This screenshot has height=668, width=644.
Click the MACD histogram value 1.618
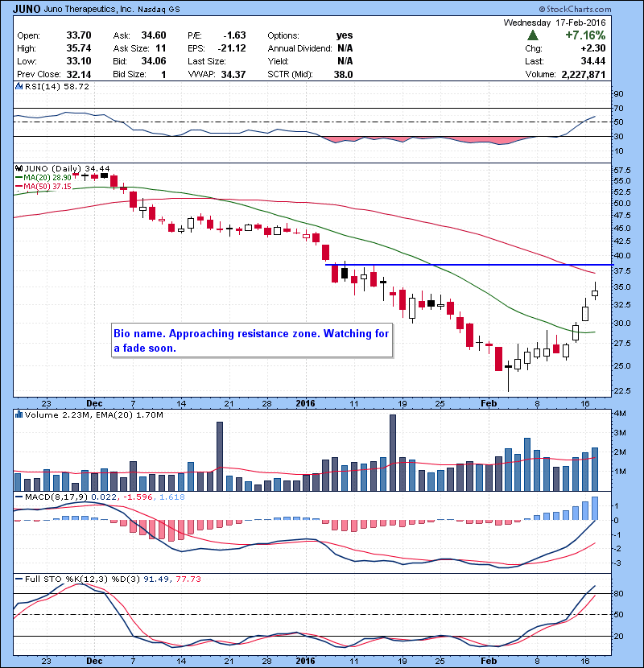point(172,497)
